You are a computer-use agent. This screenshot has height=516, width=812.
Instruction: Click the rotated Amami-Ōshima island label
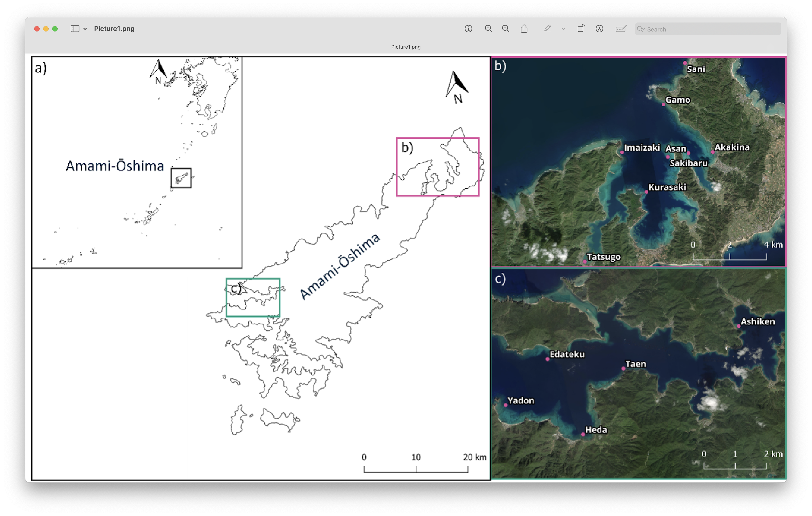point(340,266)
